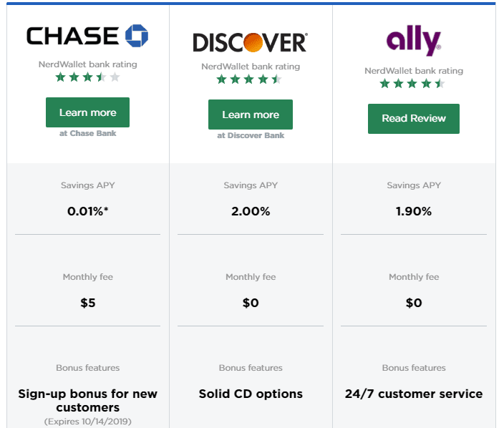Click the Ally logo
Image resolution: width=504 pixels, height=428 pixels.
tap(414, 41)
